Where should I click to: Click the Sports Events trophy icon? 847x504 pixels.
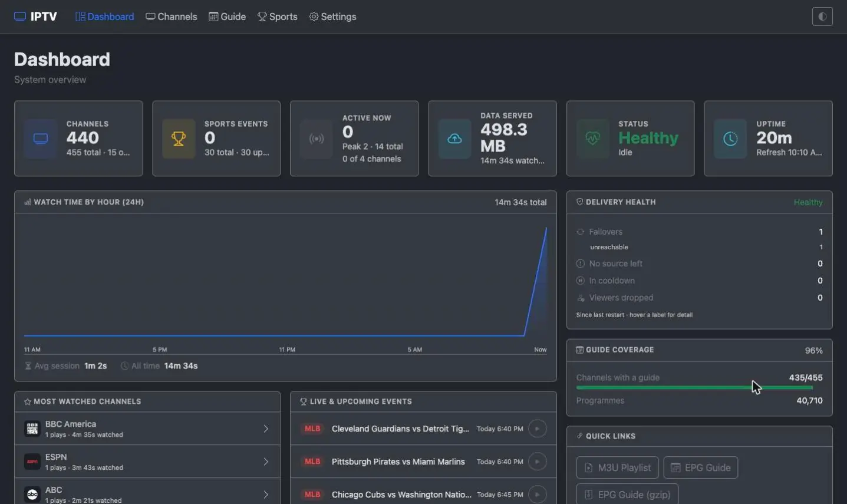[179, 139]
